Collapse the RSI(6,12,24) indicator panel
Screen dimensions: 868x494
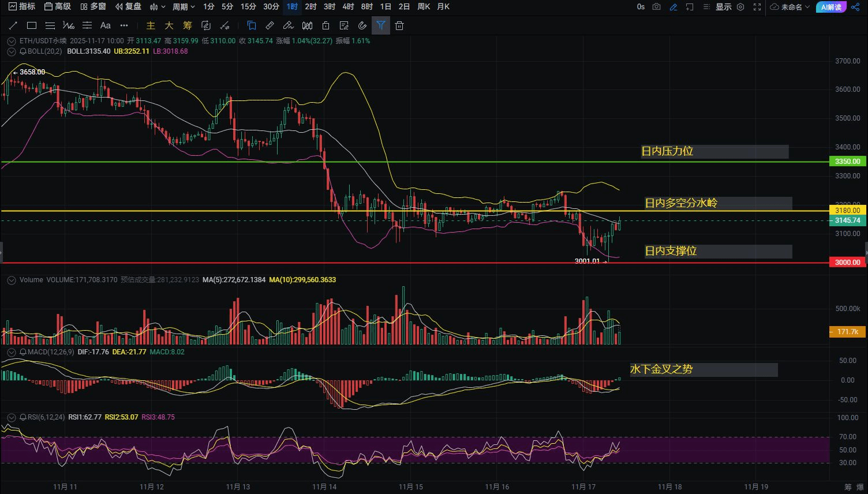coord(12,417)
